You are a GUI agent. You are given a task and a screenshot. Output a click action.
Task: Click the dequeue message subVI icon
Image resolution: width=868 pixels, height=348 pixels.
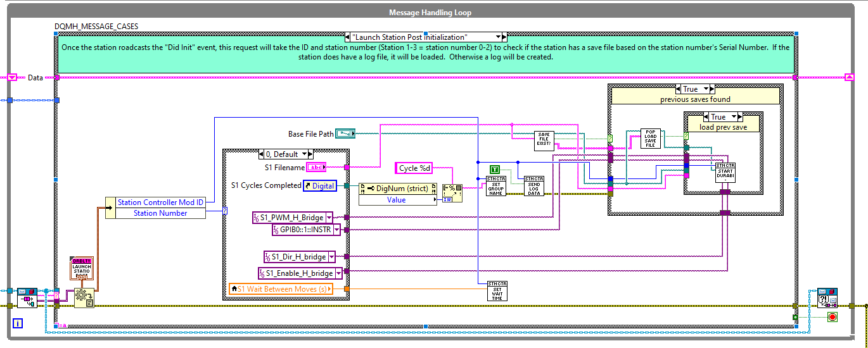(27, 297)
